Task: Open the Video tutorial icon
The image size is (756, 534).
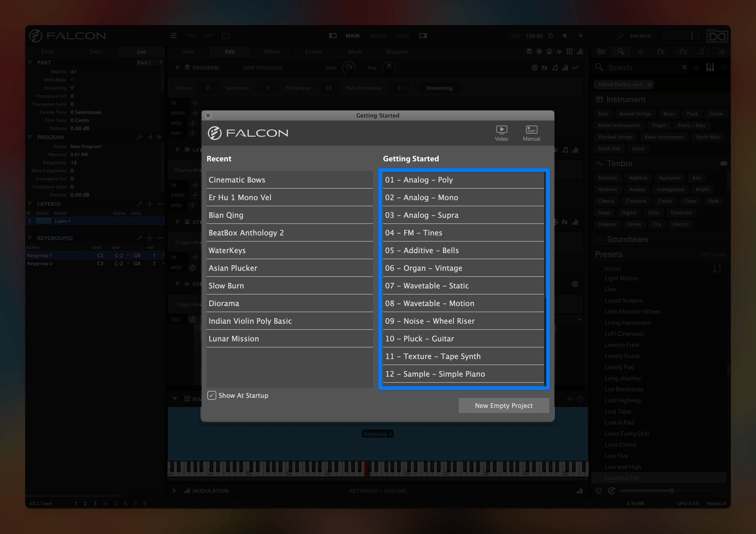Action: pyautogui.click(x=501, y=133)
